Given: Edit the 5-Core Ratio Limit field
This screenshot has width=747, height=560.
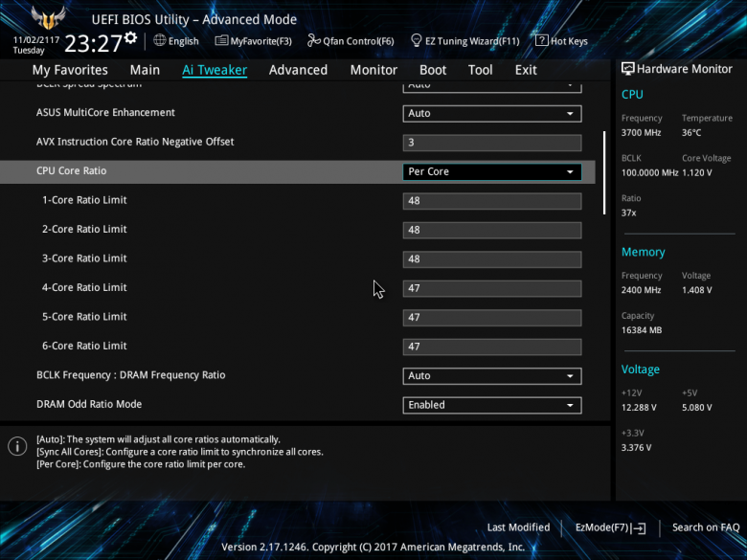Looking at the screenshot, I should 492,318.
